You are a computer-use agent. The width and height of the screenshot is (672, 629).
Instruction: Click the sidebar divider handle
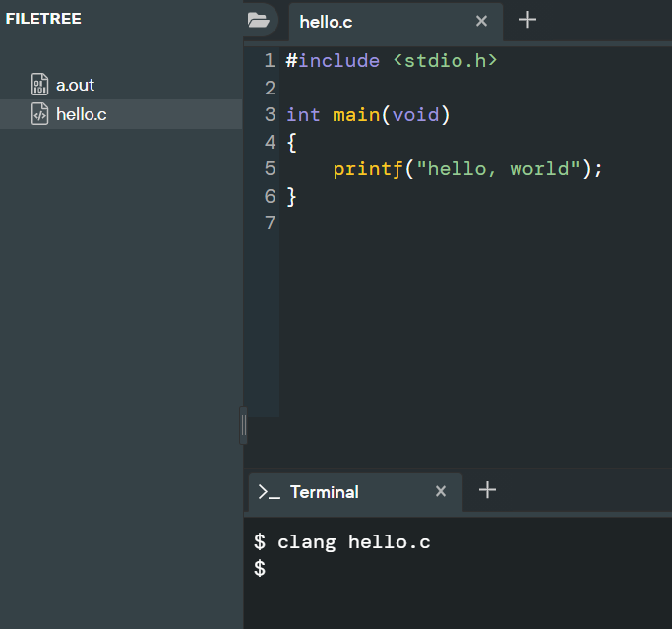tap(243, 425)
